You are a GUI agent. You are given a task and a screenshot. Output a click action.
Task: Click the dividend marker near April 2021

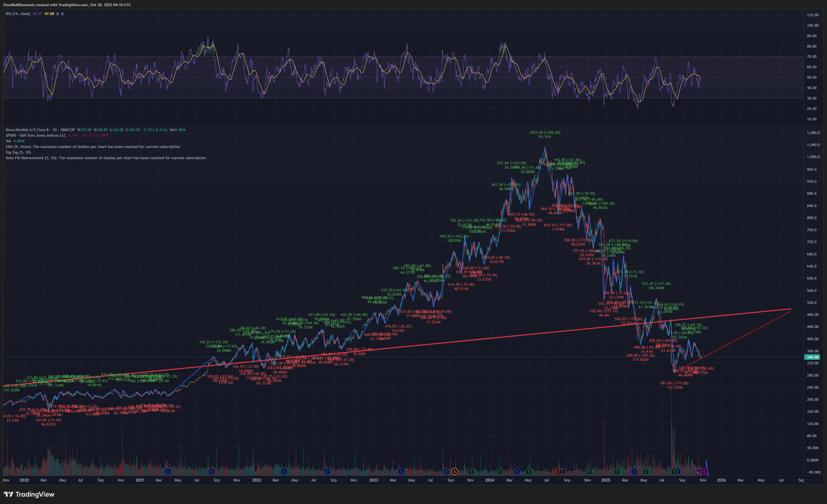(x=168, y=471)
